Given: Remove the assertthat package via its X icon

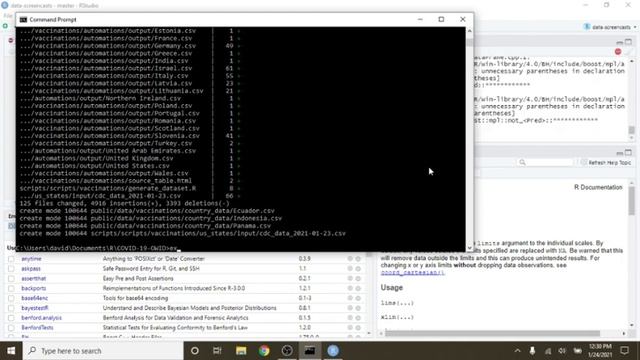Looking at the screenshot, I should [x=358, y=278].
